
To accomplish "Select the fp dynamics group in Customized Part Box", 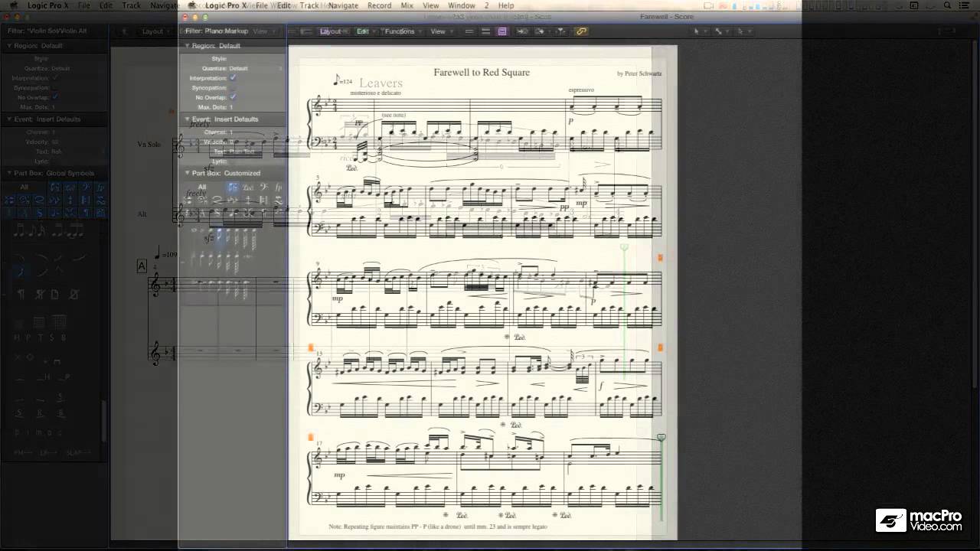I will tap(278, 187).
